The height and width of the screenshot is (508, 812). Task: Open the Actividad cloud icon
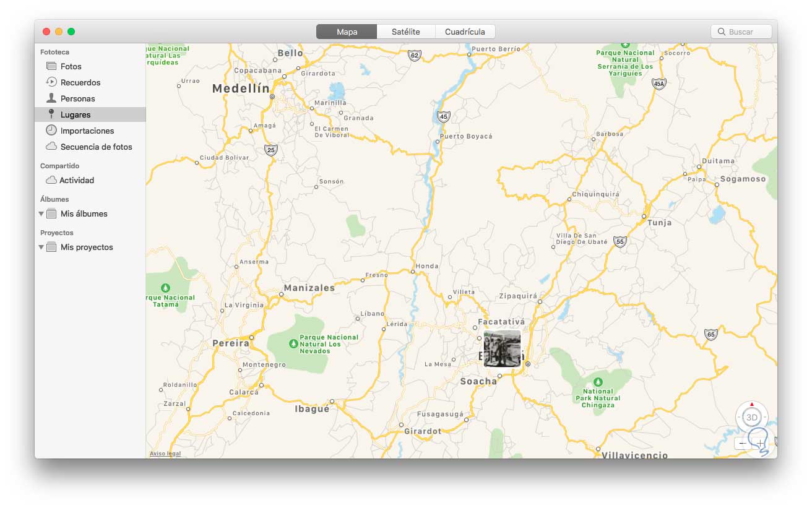pos(51,180)
